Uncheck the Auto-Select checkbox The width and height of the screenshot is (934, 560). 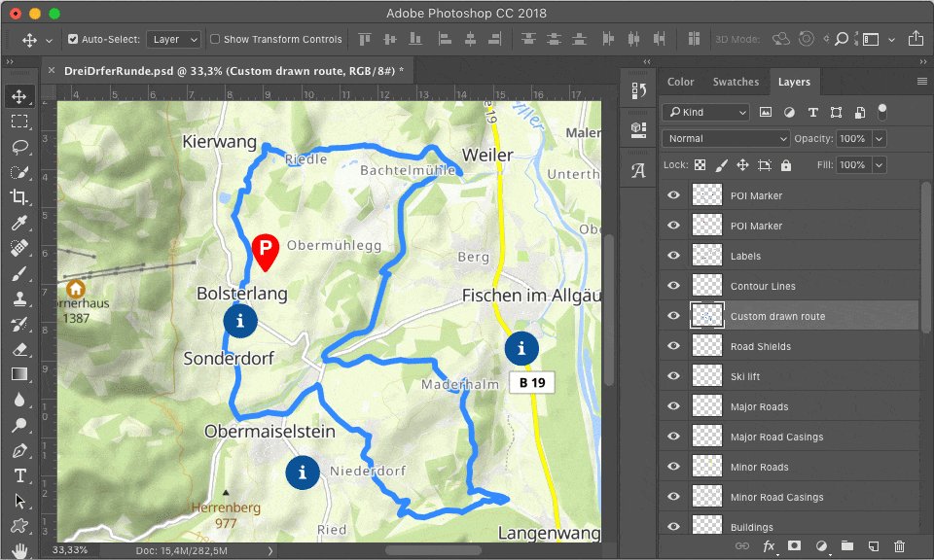[x=73, y=40]
